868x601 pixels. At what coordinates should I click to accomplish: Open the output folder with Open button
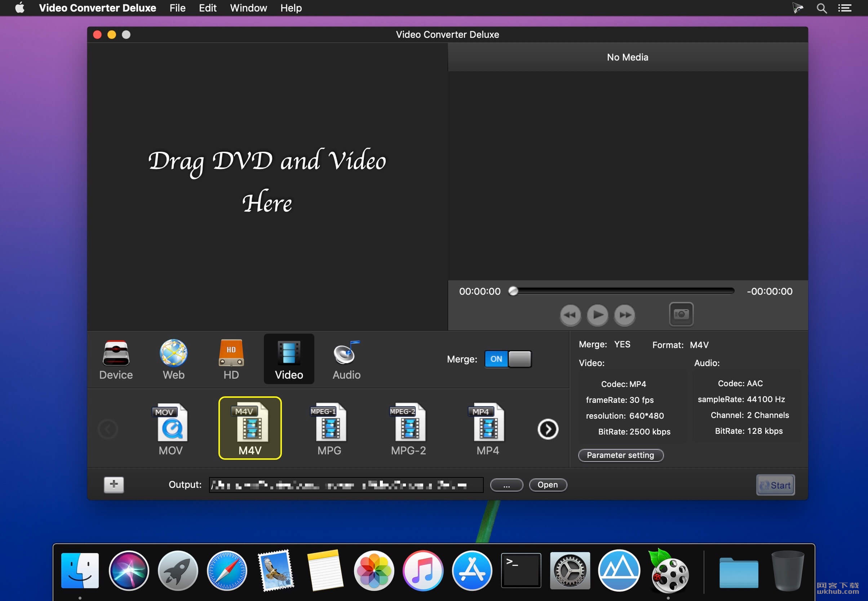tap(548, 485)
